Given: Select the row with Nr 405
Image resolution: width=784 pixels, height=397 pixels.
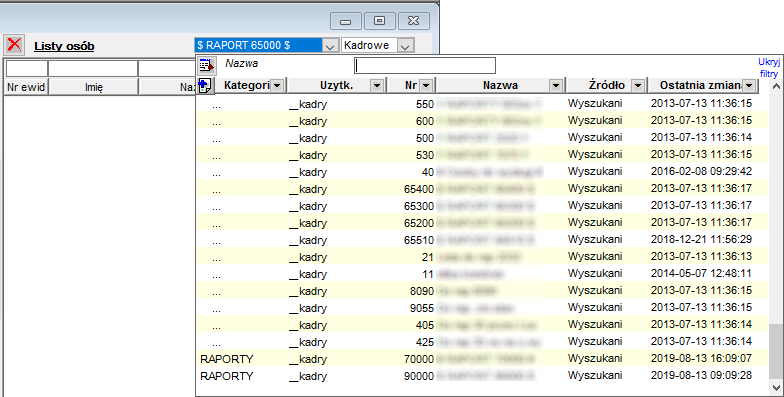Looking at the screenshot, I should (482, 325).
